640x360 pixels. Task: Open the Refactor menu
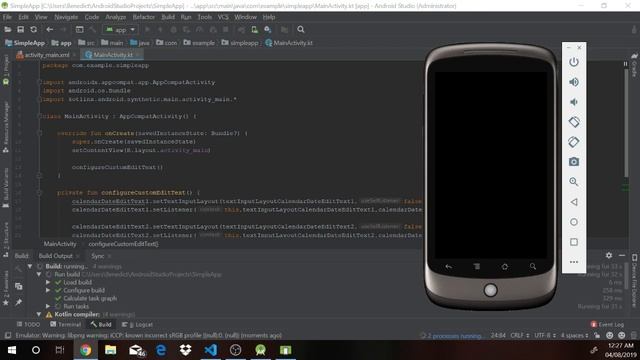[x=144, y=17]
